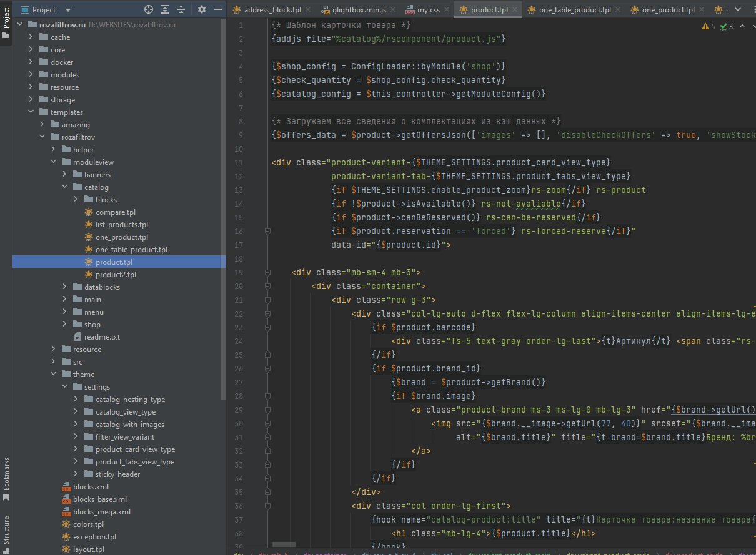Click the Expand All icon in Project panel
The width and height of the screenshot is (756, 555).
pos(165,10)
